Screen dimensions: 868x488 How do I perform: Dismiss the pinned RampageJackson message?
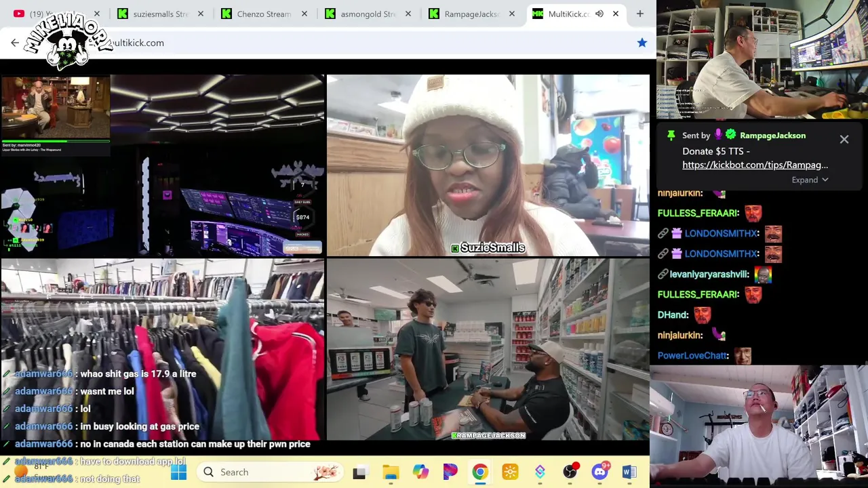point(844,139)
